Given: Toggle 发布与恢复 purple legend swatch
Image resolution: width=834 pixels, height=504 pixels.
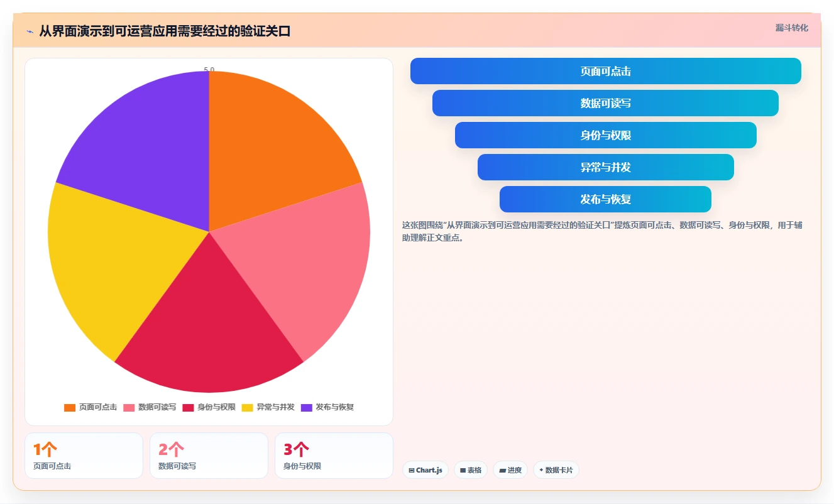Looking at the screenshot, I should tap(307, 407).
